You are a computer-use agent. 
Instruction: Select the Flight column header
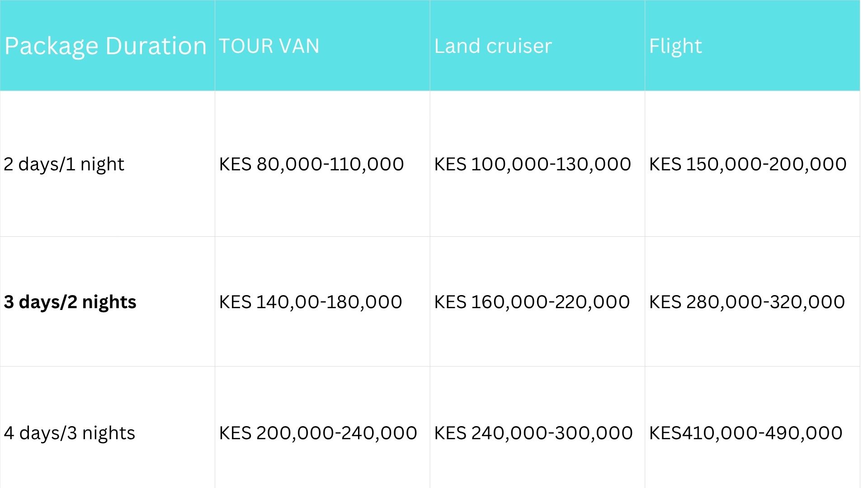click(x=675, y=46)
